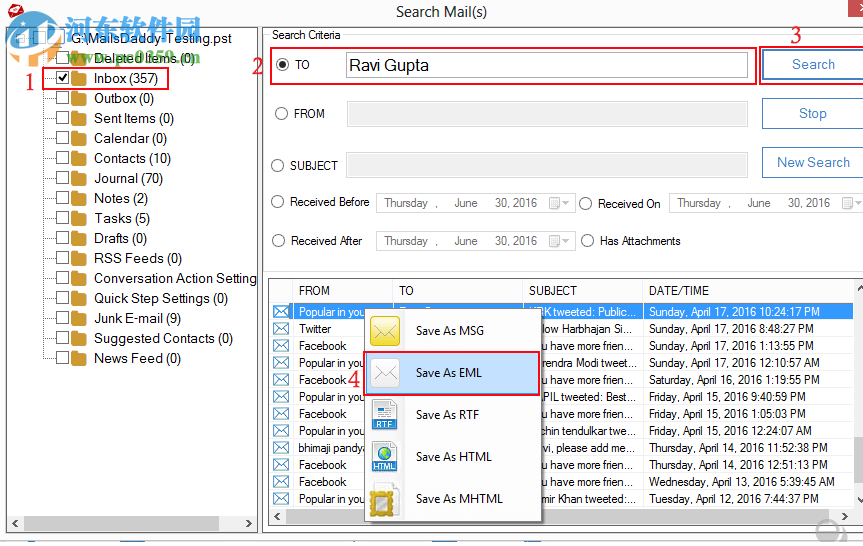Image resolution: width=863 pixels, height=546 pixels.
Task: Click the Calendar folder icon
Action: point(79,139)
